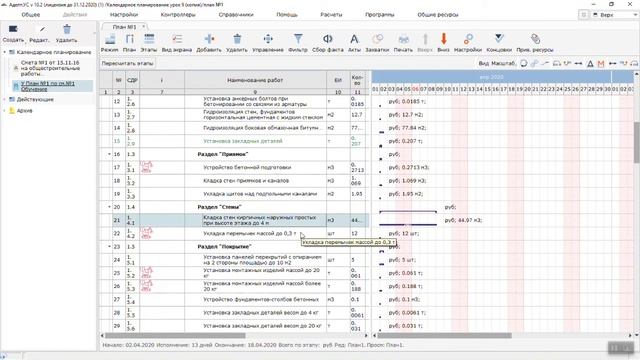Close the План №1 tab
The height and width of the screenshot is (360, 640).
pos(143,27)
